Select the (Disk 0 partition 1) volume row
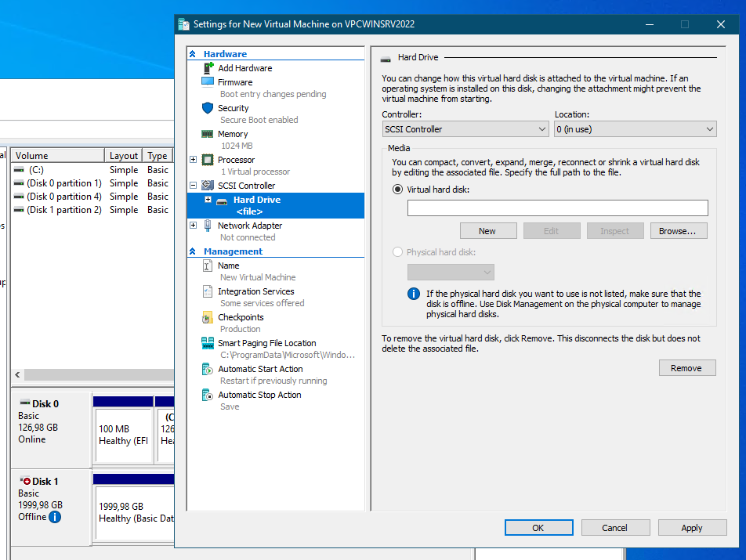Screen dimensions: 746x560 pos(92,183)
